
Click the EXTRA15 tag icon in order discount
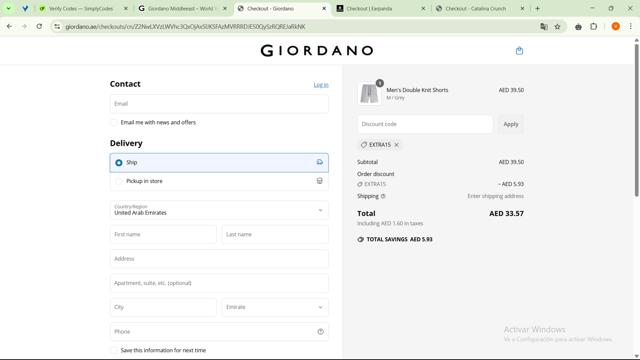click(x=360, y=184)
